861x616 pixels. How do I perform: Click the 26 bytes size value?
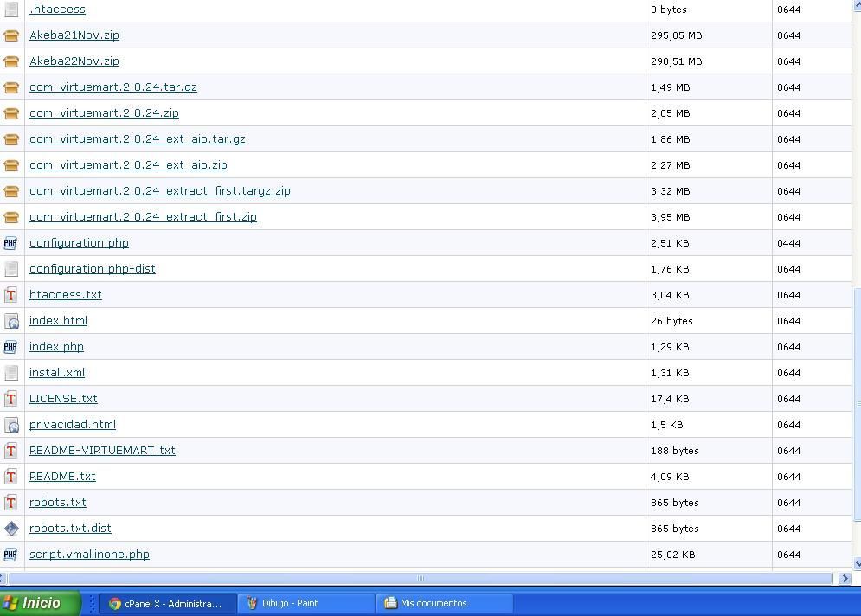pos(671,321)
